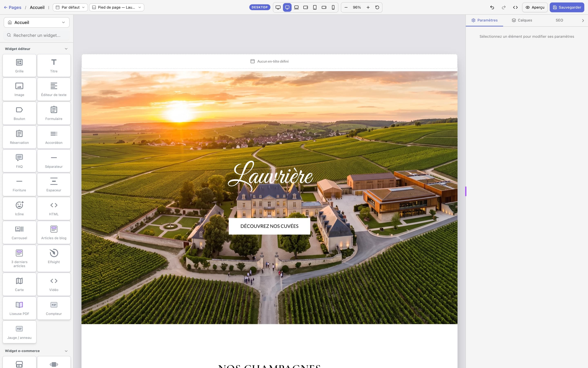Select the Séparateur widget
This screenshot has width=588, height=368.
pyautogui.click(x=54, y=161)
